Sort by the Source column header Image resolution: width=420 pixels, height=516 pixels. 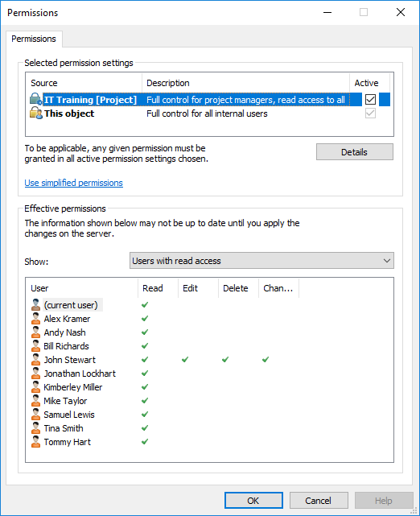coord(84,83)
